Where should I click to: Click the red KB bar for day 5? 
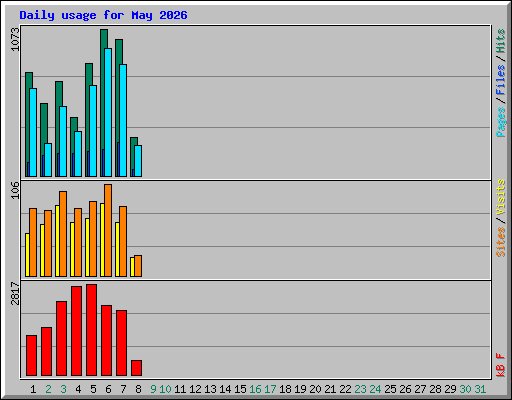click(92, 330)
